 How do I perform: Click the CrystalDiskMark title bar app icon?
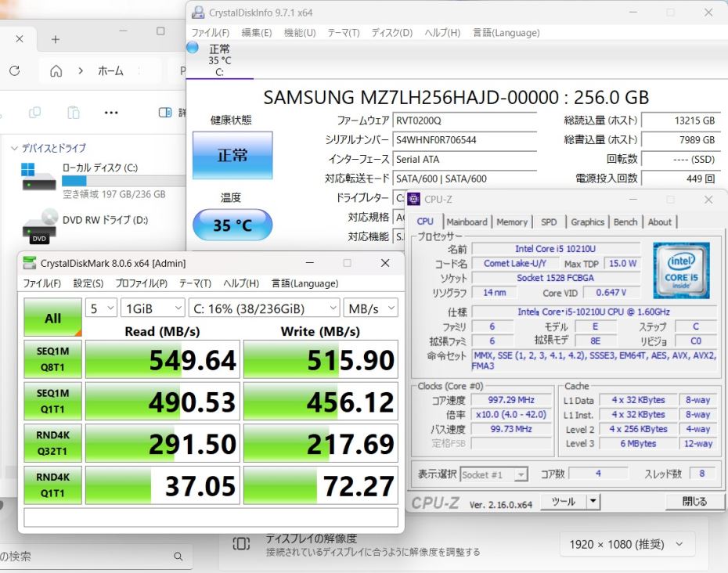30,263
